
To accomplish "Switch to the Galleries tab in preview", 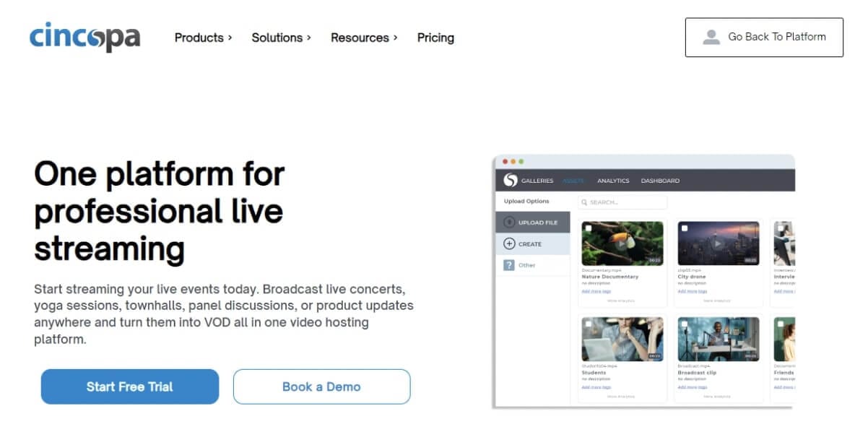I will [537, 181].
